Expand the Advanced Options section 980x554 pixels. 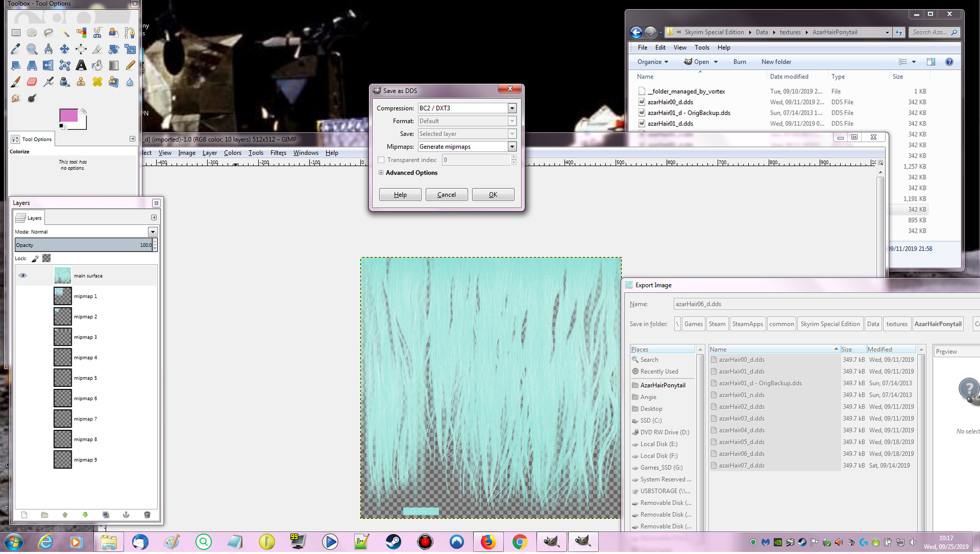pyautogui.click(x=381, y=173)
